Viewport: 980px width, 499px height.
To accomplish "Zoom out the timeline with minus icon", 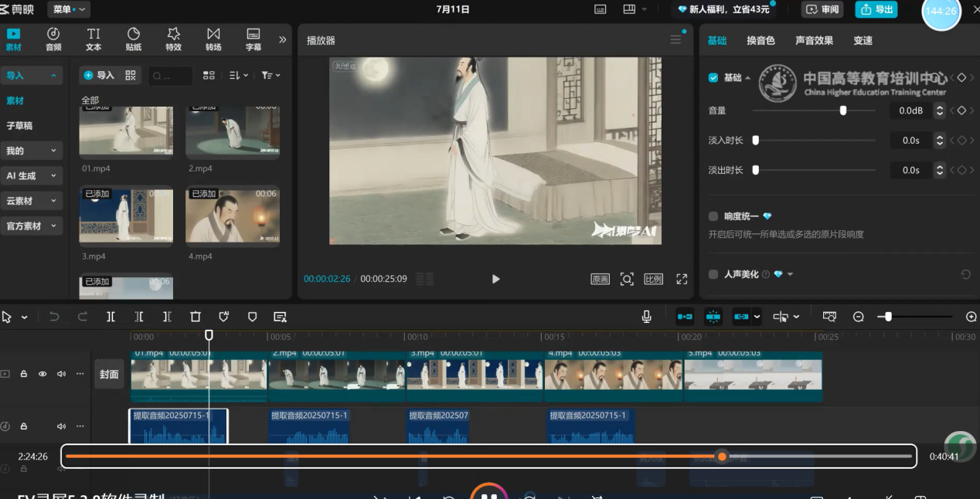I will 858,317.
